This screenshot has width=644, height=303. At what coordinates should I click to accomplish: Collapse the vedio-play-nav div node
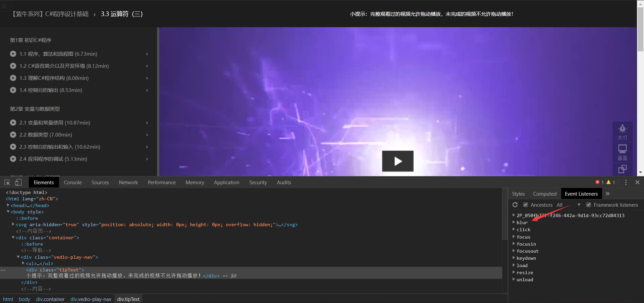point(18,257)
